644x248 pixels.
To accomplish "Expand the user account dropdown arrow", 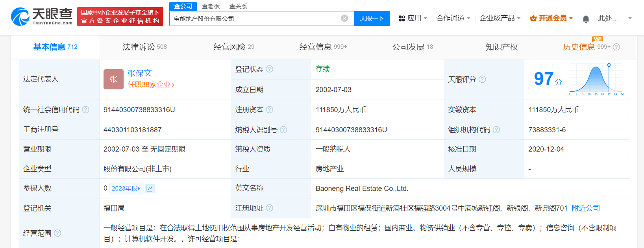I will (630, 19).
